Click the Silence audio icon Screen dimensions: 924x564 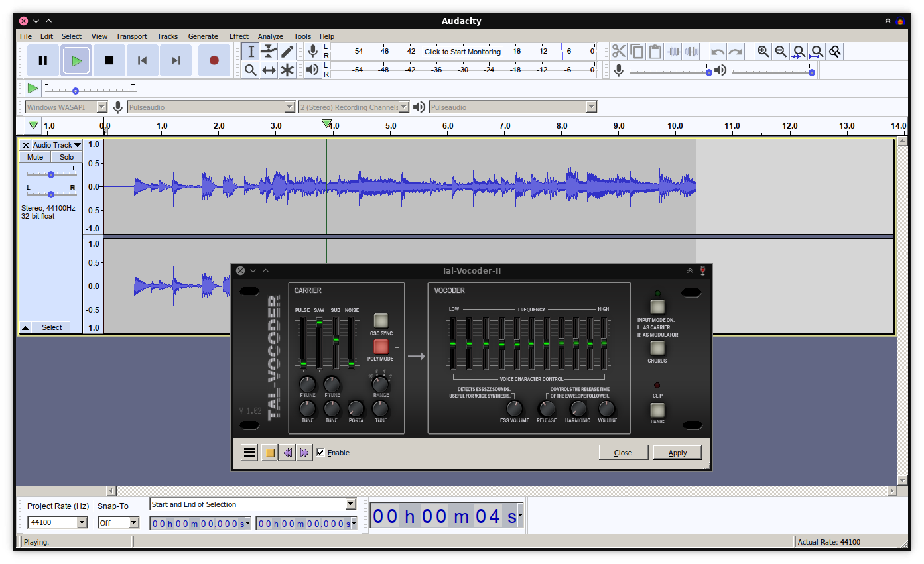click(x=691, y=52)
